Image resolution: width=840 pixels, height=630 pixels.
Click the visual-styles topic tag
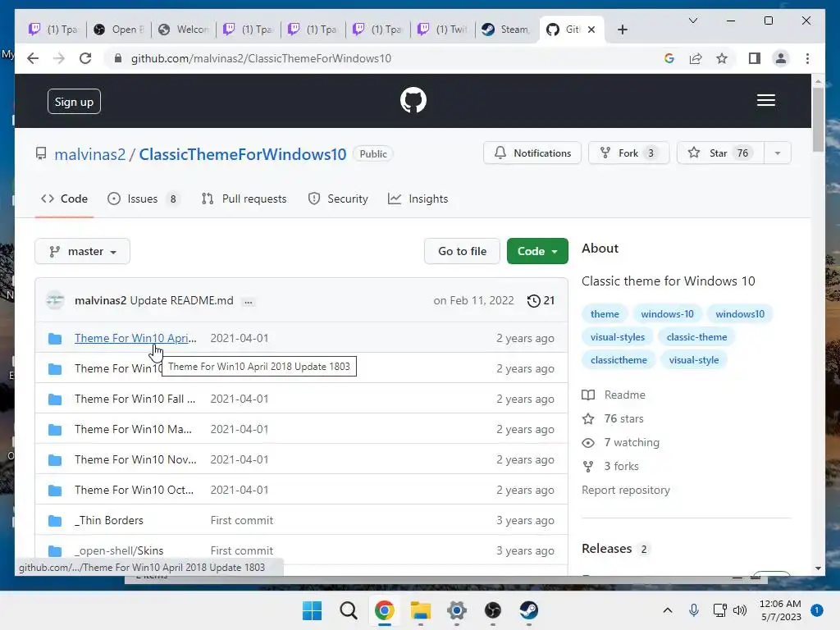click(x=617, y=337)
